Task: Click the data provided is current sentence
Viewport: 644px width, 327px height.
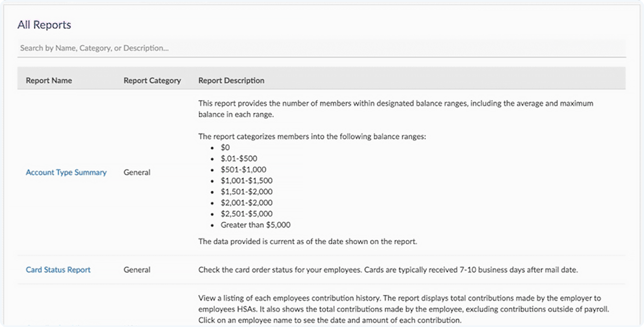Action: click(307, 241)
